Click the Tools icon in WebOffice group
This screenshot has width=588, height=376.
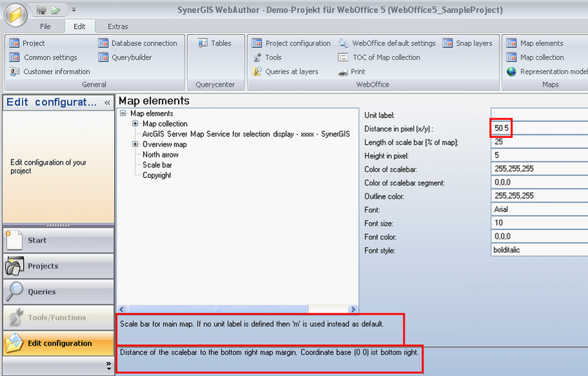[257, 57]
